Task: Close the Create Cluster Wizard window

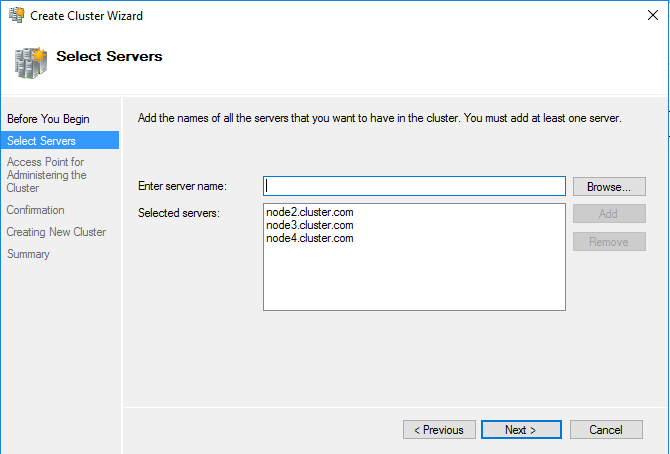Action: click(x=652, y=15)
